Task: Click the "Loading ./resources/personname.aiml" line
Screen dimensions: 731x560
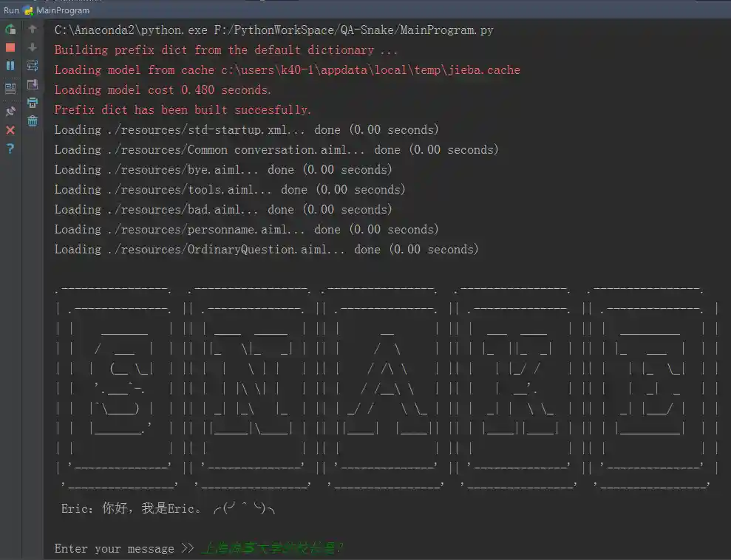Action: [x=247, y=230]
